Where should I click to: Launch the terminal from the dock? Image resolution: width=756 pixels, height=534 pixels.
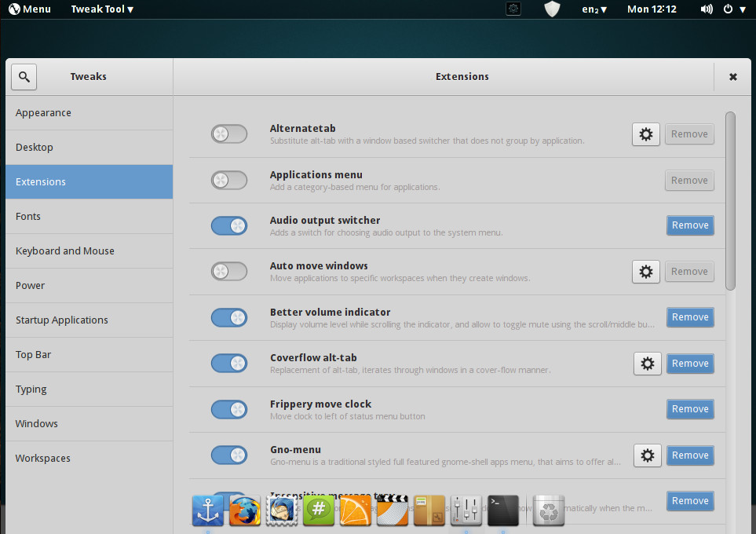click(x=502, y=510)
